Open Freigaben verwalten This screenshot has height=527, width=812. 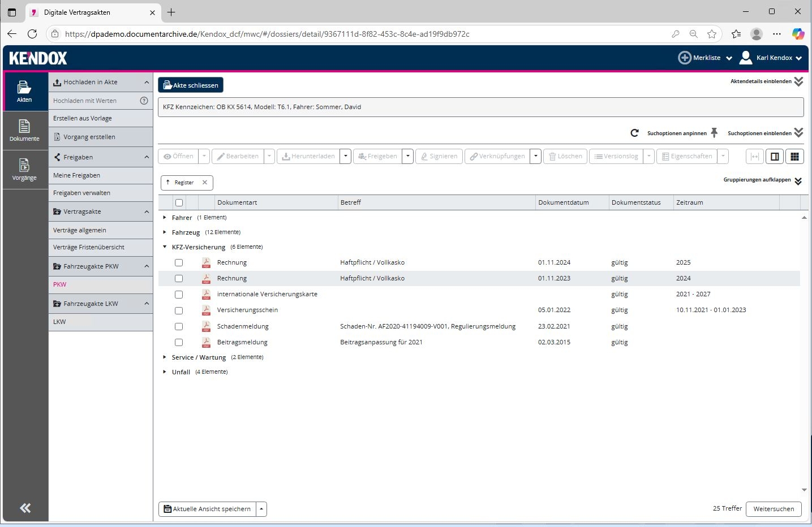pos(101,193)
